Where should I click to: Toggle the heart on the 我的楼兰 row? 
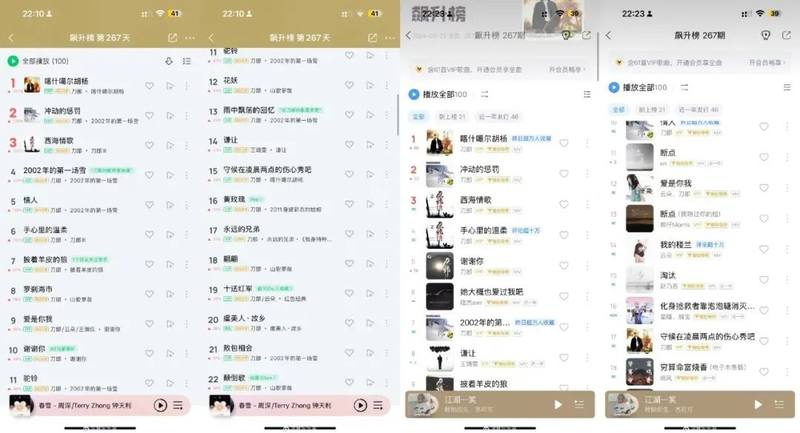pos(764,249)
